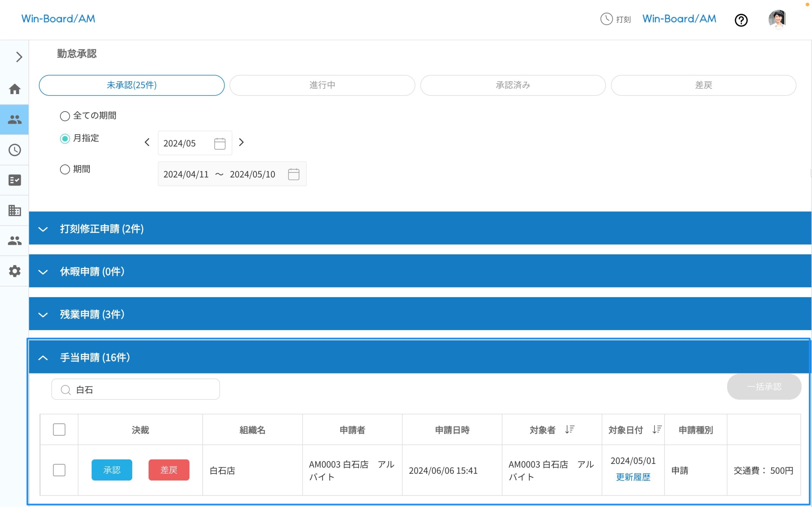Check the 白石店 row checkbox
This screenshot has height=507, width=812.
(x=59, y=470)
